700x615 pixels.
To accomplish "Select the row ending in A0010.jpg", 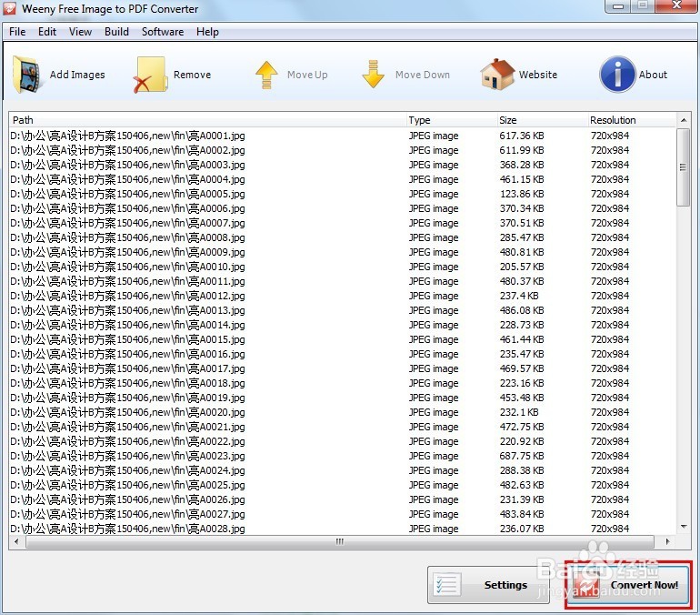I will coord(343,267).
